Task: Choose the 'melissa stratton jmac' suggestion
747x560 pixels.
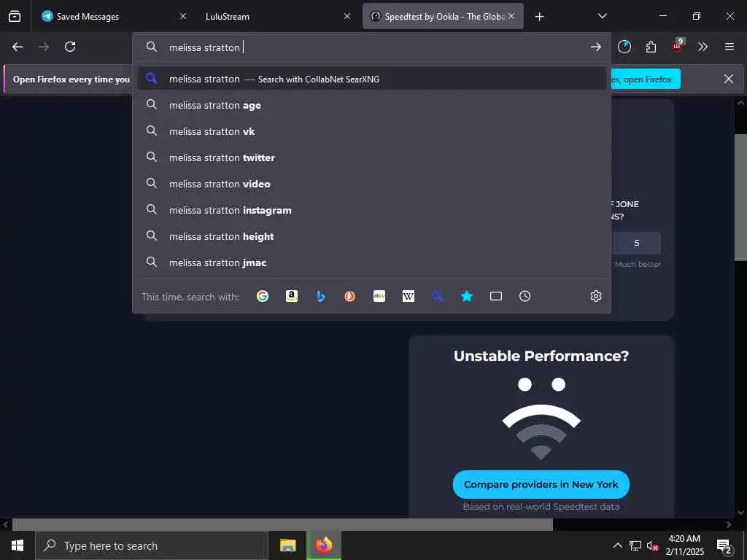Action: pyautogui.click(x=371, y=262)
